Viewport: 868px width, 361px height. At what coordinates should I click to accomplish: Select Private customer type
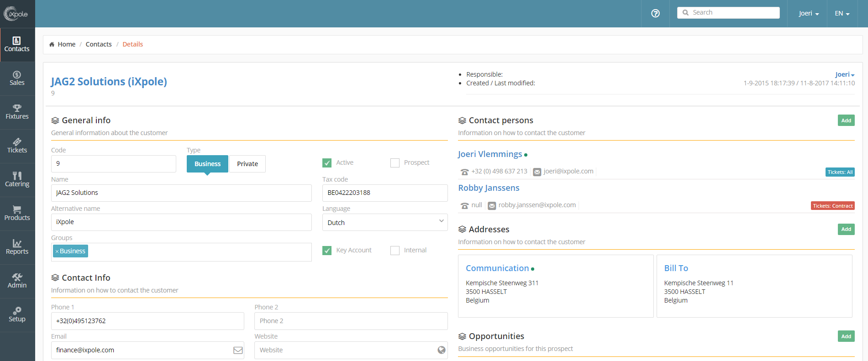(247, 164)
